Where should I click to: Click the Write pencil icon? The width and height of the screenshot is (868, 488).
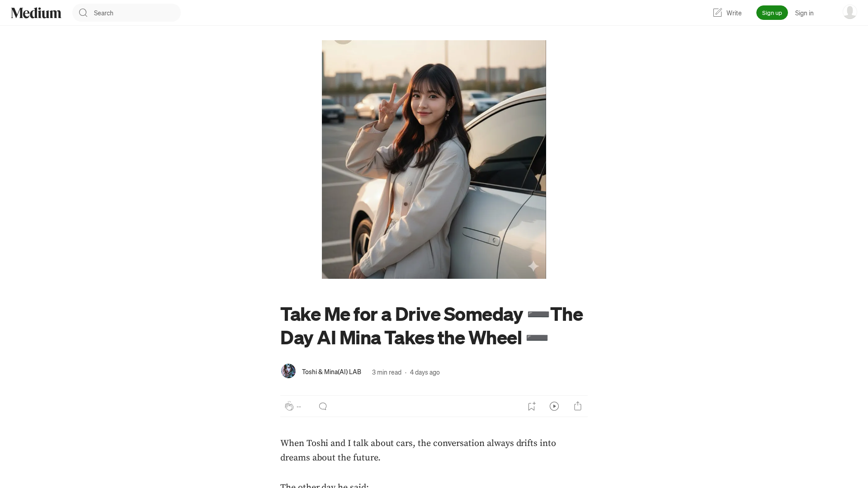pos(717,13)
